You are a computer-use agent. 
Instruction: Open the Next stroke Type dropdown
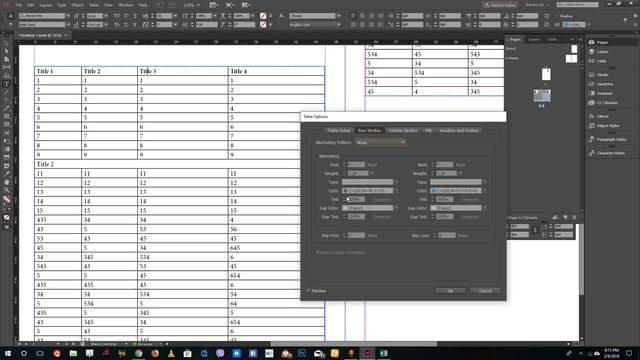point(458,182)
